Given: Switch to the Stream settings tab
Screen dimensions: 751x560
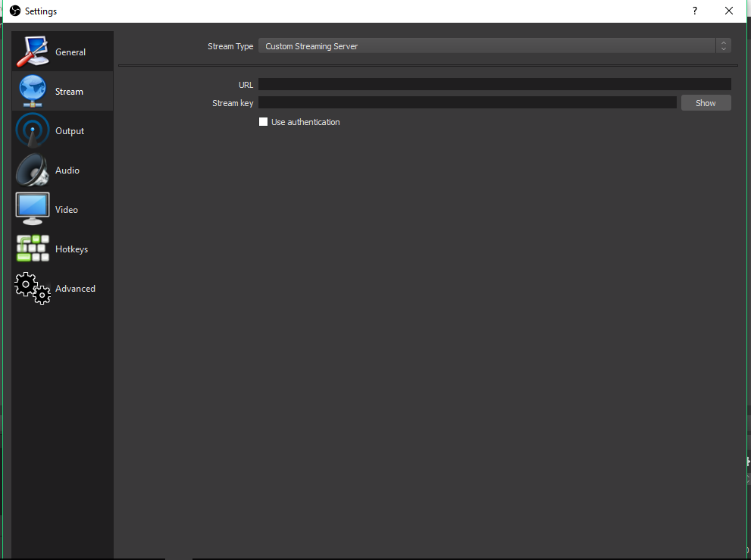Looking at the screenshot, I should (62, 90).
